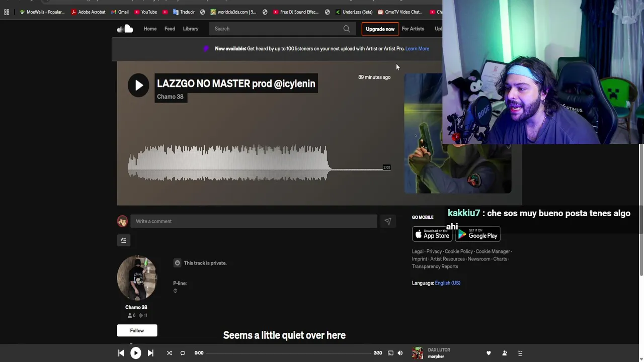Viewport: 644px width, 362px height.
Task: Open the Feed section
Action: coord(170,29)
